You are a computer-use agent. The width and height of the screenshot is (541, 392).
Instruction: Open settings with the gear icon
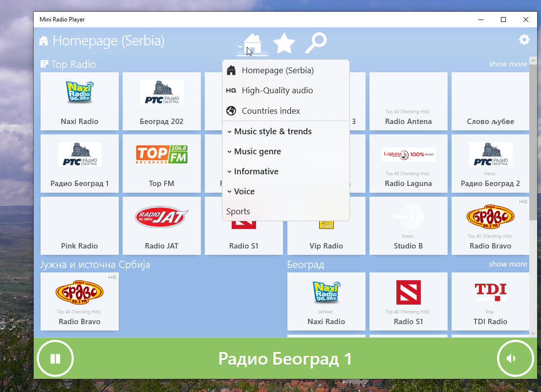tap(524, 40)
